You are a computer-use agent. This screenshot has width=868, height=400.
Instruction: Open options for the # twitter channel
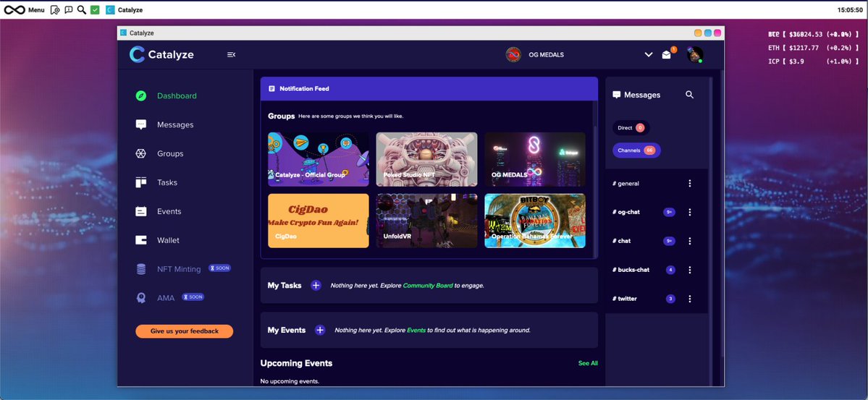pyautogui.click(x=690, y=299)
